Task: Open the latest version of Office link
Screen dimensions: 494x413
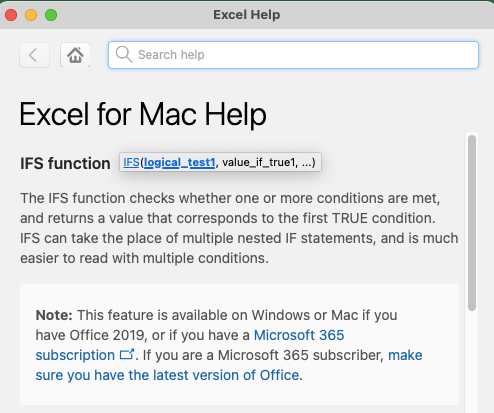Action: (x=229, y=365)
